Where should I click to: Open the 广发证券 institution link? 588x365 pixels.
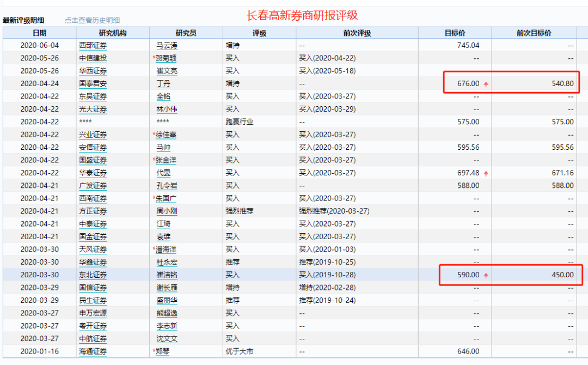pyautogui.click(x=93, y=186)
